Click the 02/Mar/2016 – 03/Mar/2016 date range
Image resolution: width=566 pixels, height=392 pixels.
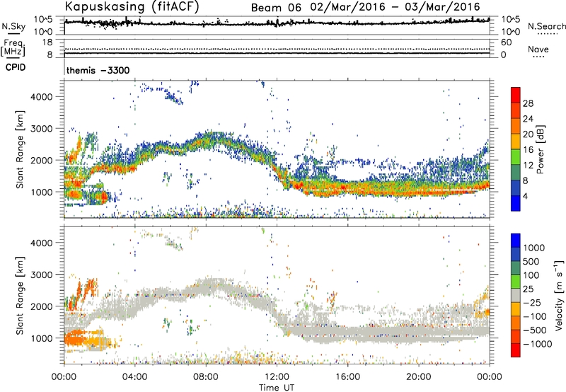(395, 7)
